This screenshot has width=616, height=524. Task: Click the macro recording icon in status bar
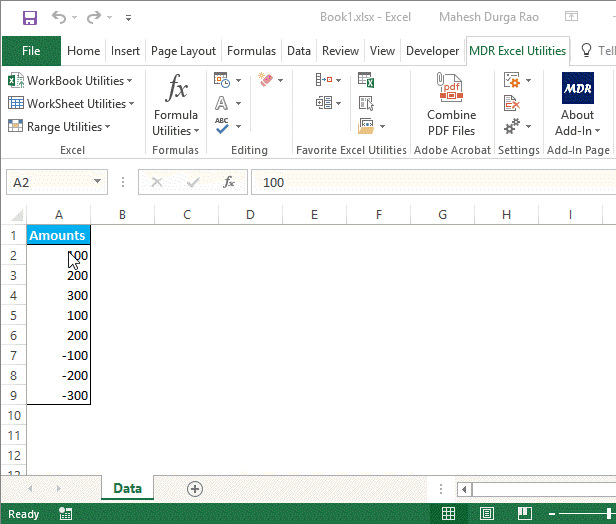(x=65, y=513)
